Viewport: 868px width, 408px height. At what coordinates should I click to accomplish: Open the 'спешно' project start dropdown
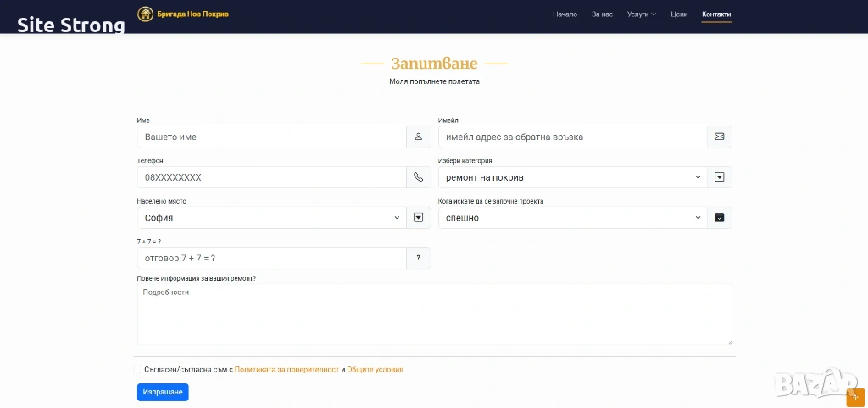[x=573, y=218]
